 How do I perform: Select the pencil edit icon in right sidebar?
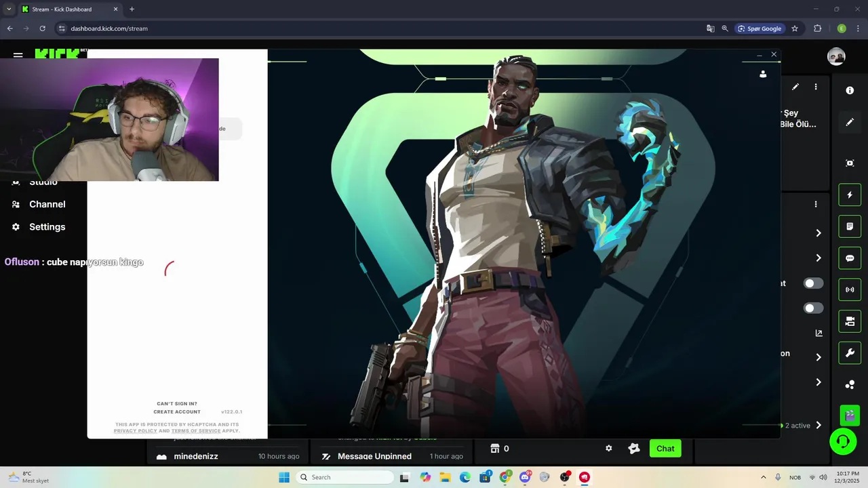(850, 122)
